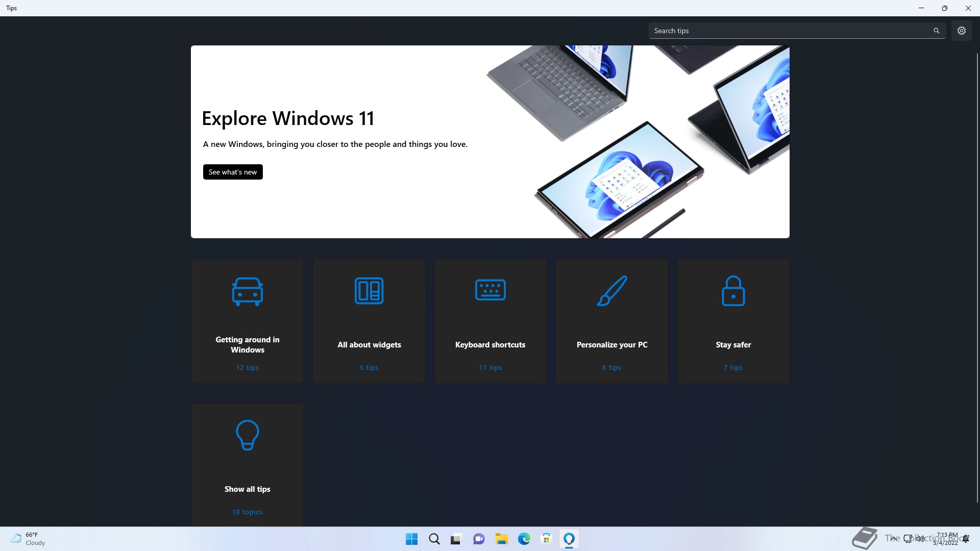This screenshot has height=551, width=980.
Task: Open Tips settings gear
Action: 962,31
